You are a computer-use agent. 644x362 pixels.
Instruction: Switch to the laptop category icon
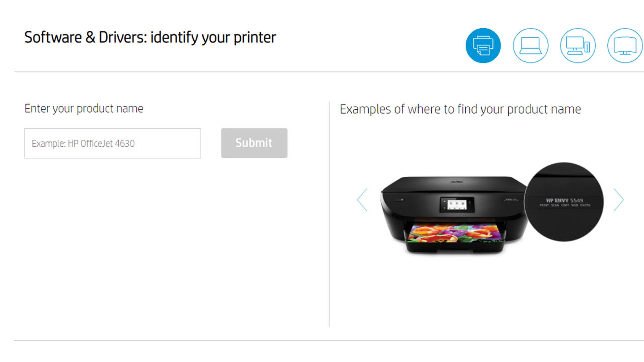(530, 45)
